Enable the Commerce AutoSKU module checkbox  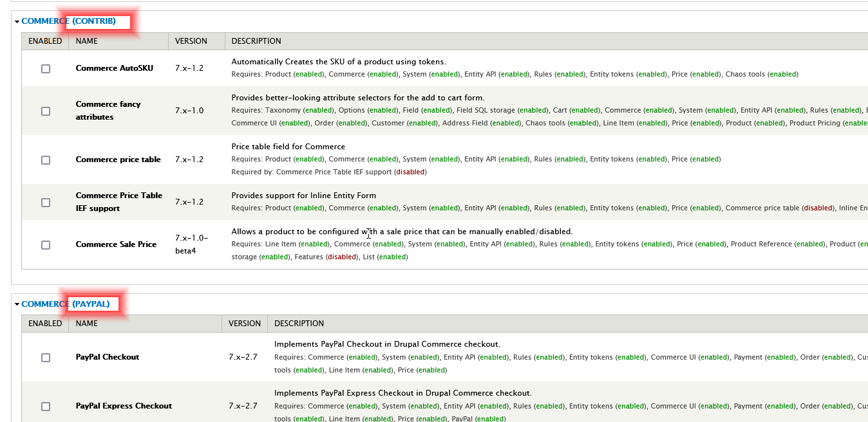pyautogui.click(x=46, y=68)
